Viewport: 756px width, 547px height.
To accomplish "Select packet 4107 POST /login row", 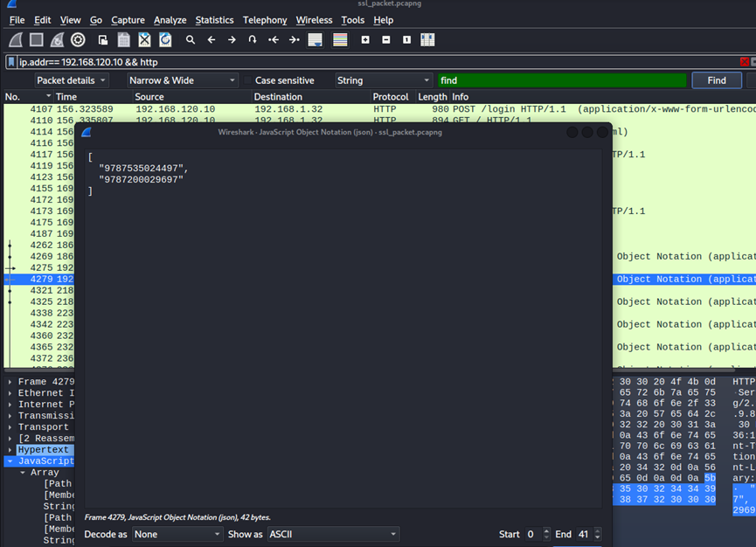I will pyautogui.click(x=380, y=109).
